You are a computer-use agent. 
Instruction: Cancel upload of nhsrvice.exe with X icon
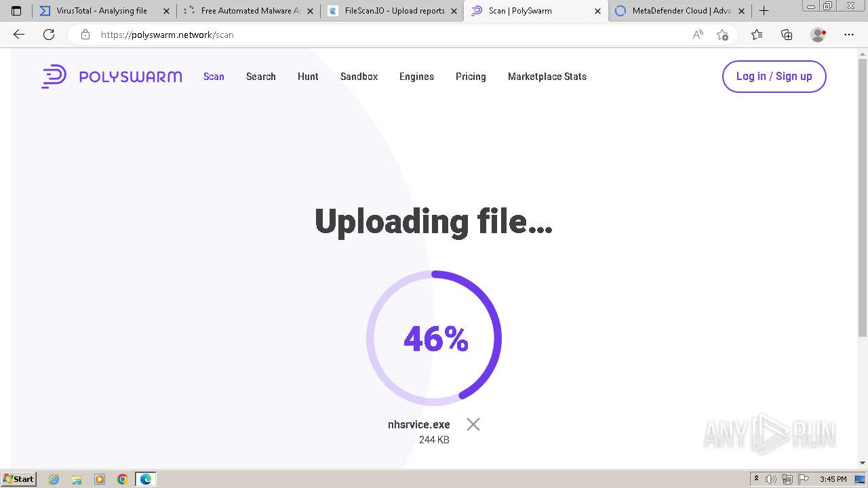pos(473,424)
